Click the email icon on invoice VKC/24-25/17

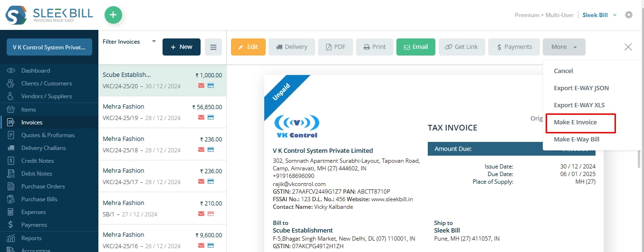point(201,182)
